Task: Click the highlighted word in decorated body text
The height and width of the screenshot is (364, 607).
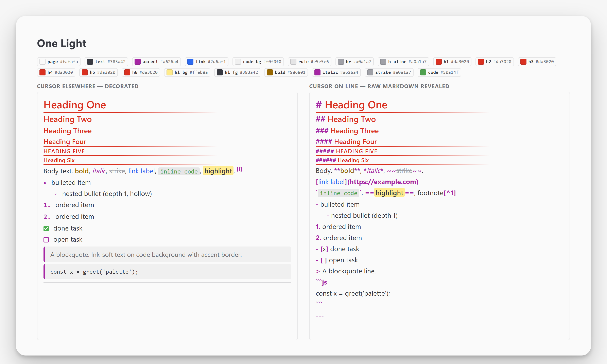Action: coord(218,171)
